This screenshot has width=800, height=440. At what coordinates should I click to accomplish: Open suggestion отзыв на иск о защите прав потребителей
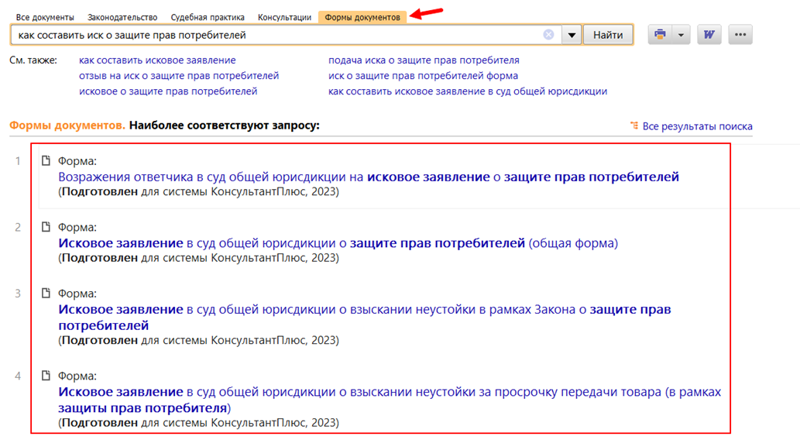pyautogui.click(x=179, y=76)
